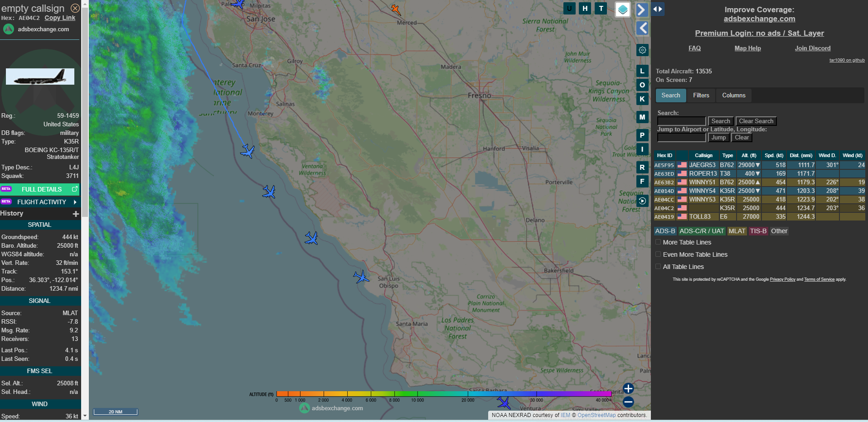The image size is (868, 422).
Task: Click the KC-135 aircraft photo thumbnail
Action: (40, 77)
